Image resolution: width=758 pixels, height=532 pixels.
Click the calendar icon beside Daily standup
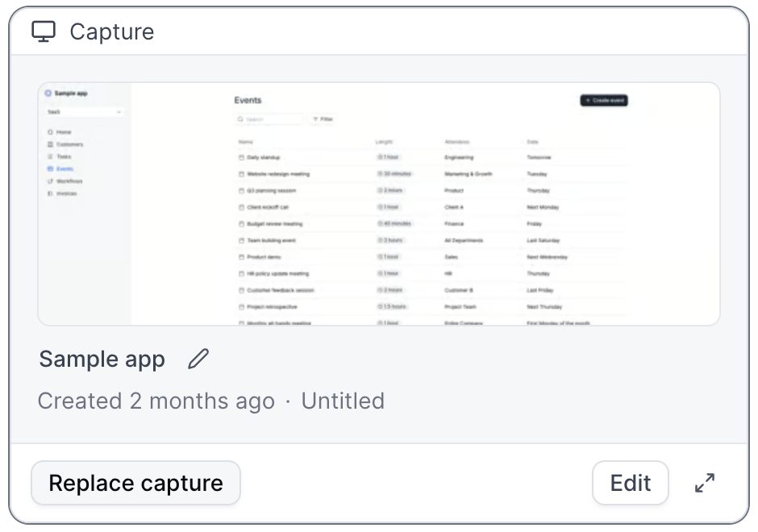tap(240, 158)
